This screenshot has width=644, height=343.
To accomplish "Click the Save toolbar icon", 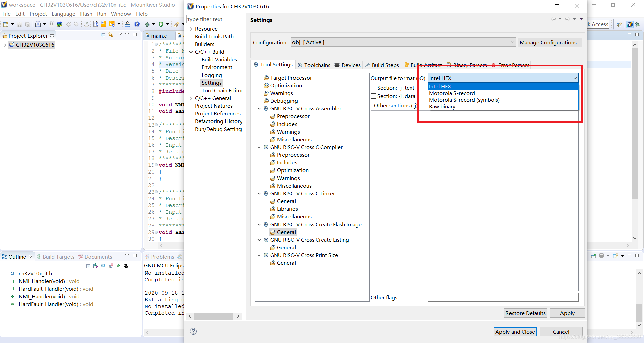I will (19, 24).
